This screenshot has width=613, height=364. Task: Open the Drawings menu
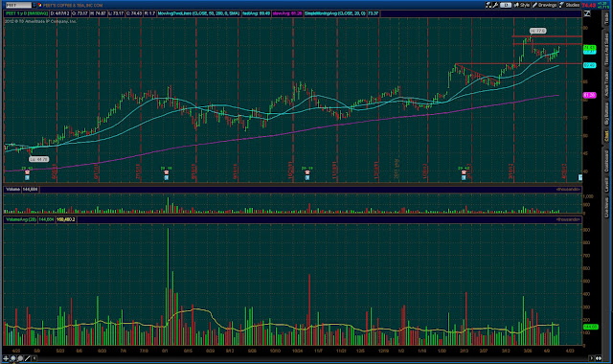544,5
